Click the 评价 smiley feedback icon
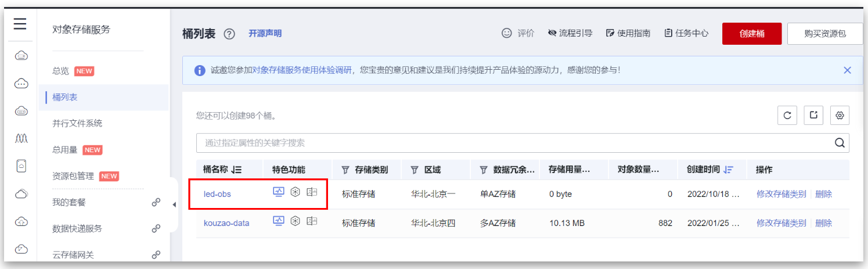868x269 pixels. [507, 33]
